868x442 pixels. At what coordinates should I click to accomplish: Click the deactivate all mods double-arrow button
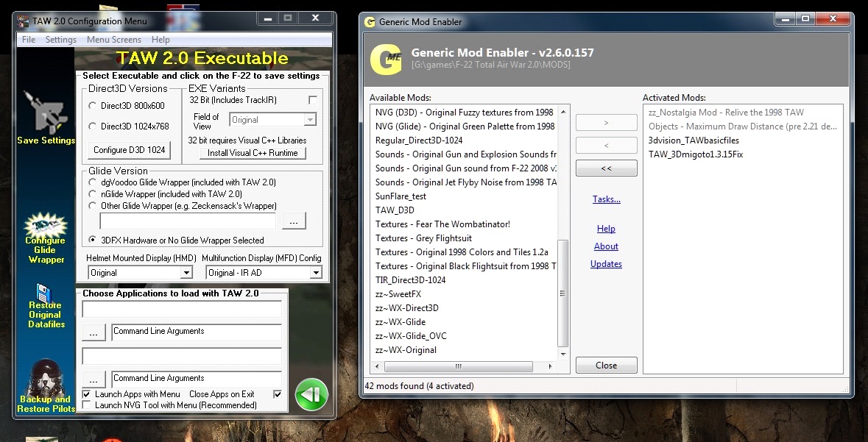606,168
